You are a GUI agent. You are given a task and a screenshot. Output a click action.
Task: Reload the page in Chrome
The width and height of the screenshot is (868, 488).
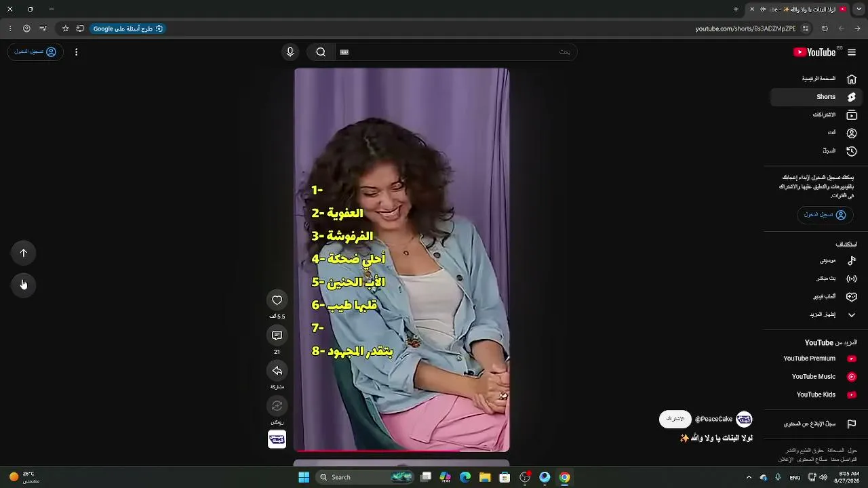coord(825,28)
